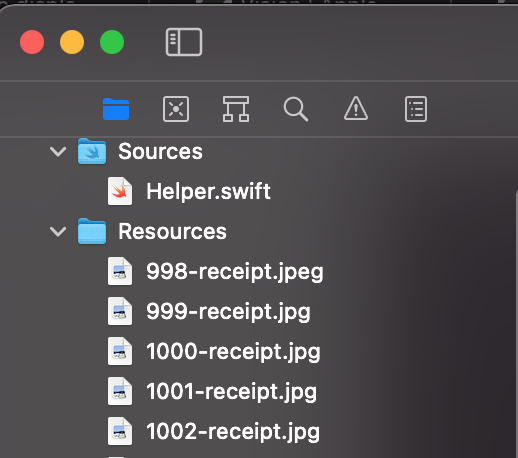Select the 1001-receipt.jpg file name
The image size is (518, 458).
pyautogui.click(x=232, y=392)
